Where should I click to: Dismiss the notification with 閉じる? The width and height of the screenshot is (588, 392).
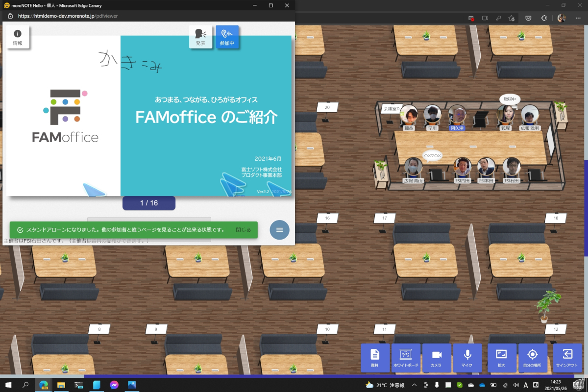pos(243,230)
